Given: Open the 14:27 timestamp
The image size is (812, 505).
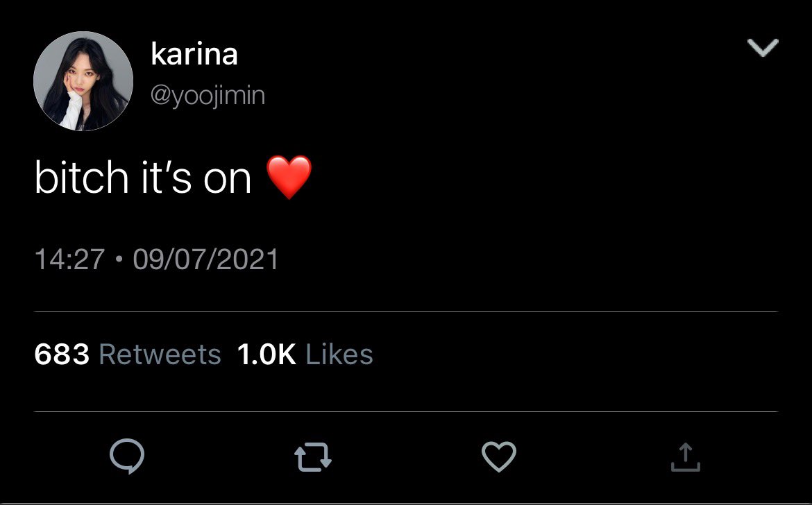Looking at the screenshot, I should [69, 259].
